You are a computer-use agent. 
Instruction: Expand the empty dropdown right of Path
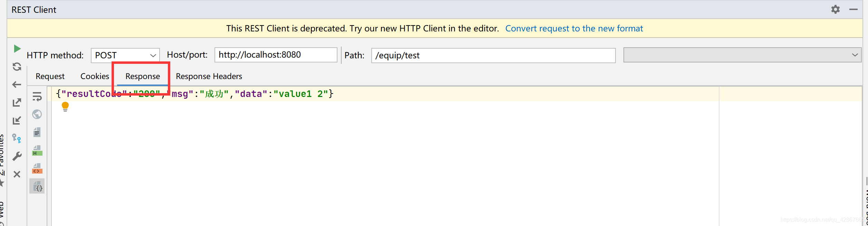[x=742, y=55]
